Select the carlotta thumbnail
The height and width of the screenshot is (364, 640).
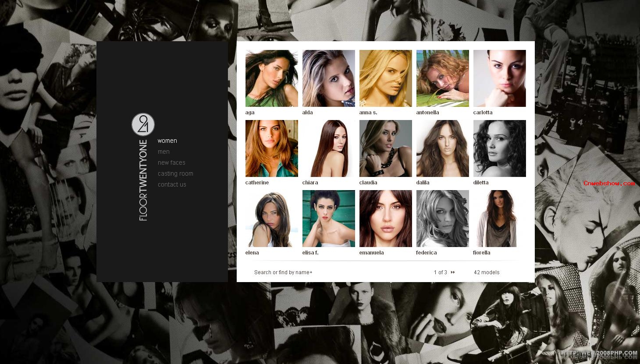click(499, 78)
